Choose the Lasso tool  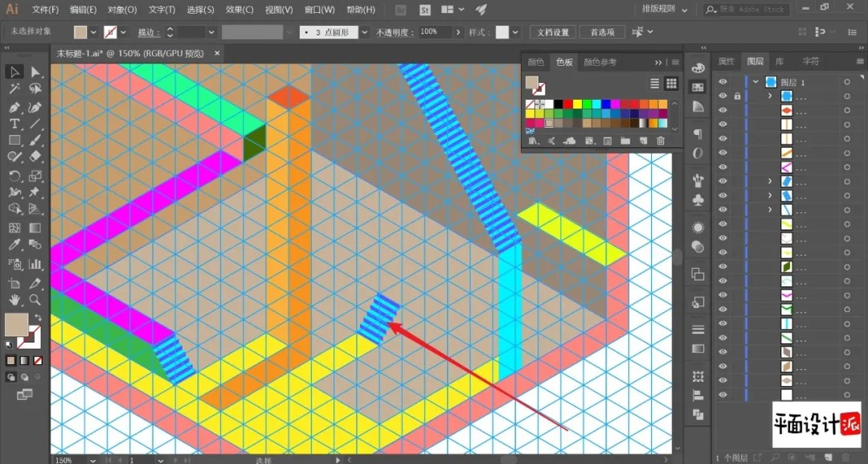click(35, 88)
